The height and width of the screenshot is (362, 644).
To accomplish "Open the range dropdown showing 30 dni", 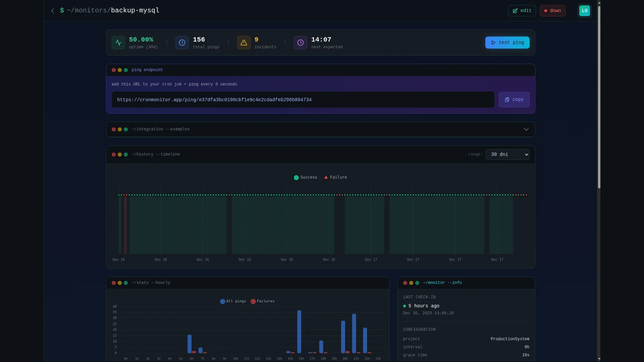I will click(507, 155).
